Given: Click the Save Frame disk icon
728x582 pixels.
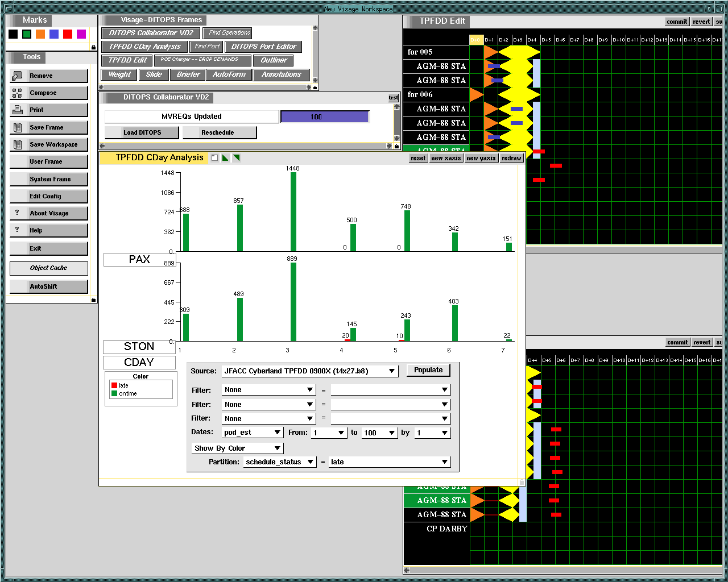Looking at the screenshot, I should point(17,127).
